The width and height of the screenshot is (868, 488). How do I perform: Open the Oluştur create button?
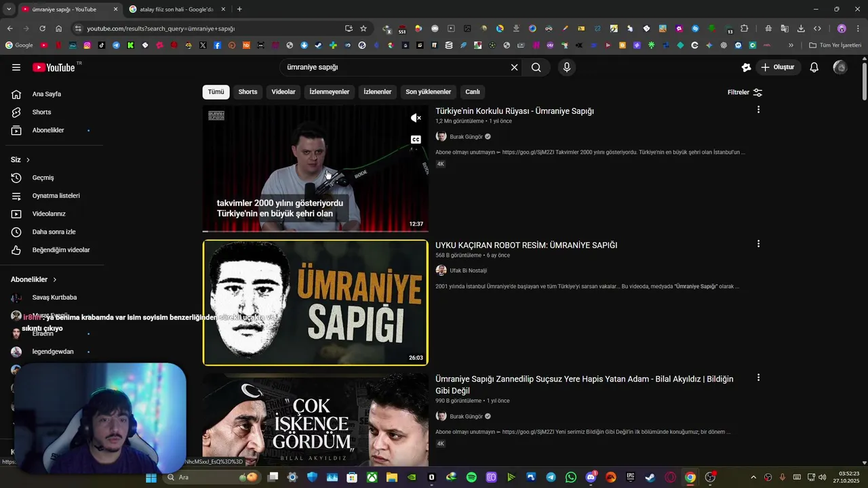(778, 67)
